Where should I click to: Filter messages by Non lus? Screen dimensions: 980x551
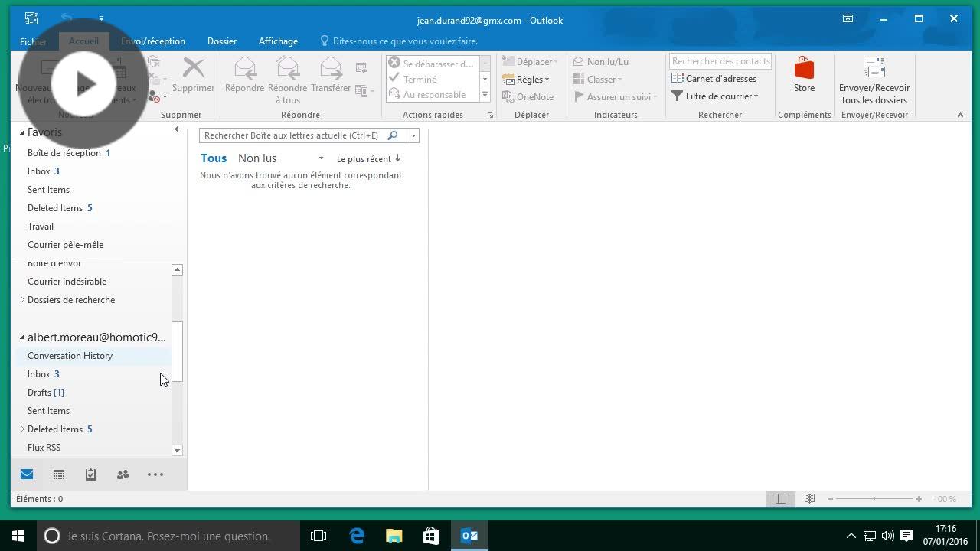click(x=257, y=158)
